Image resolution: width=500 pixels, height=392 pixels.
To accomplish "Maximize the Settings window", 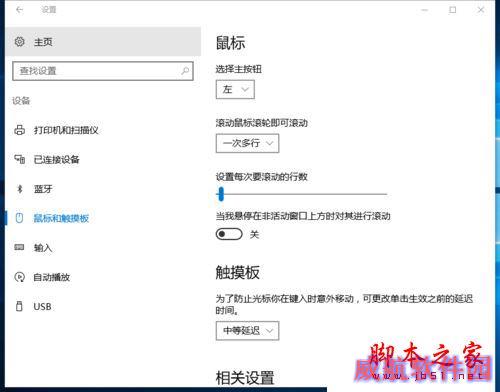I will 453,10.
